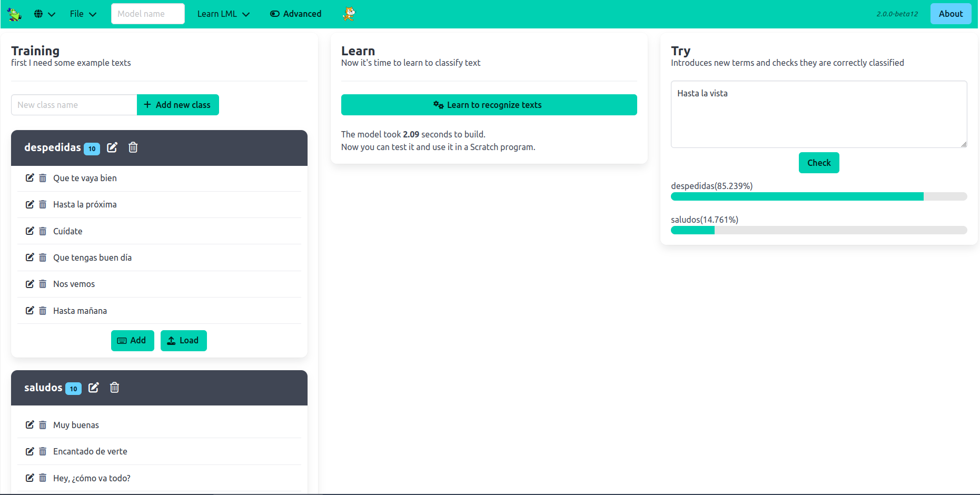Click Check to classify the text
The height and width of the screenshot is (495, 980).
pyautogui.click(x=819, y=163)
